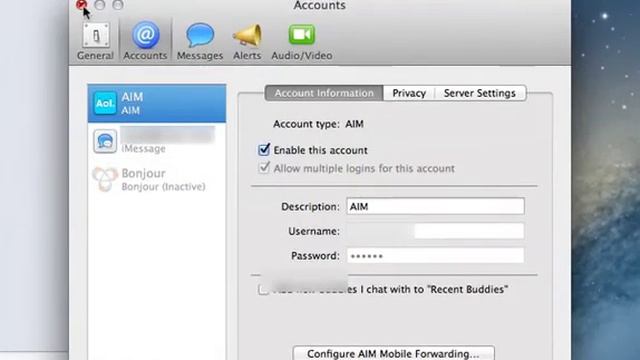Toggle Recent Buddies checkbox
The height and width of the screenshot is (360, 640).
(x=263, y=289)
